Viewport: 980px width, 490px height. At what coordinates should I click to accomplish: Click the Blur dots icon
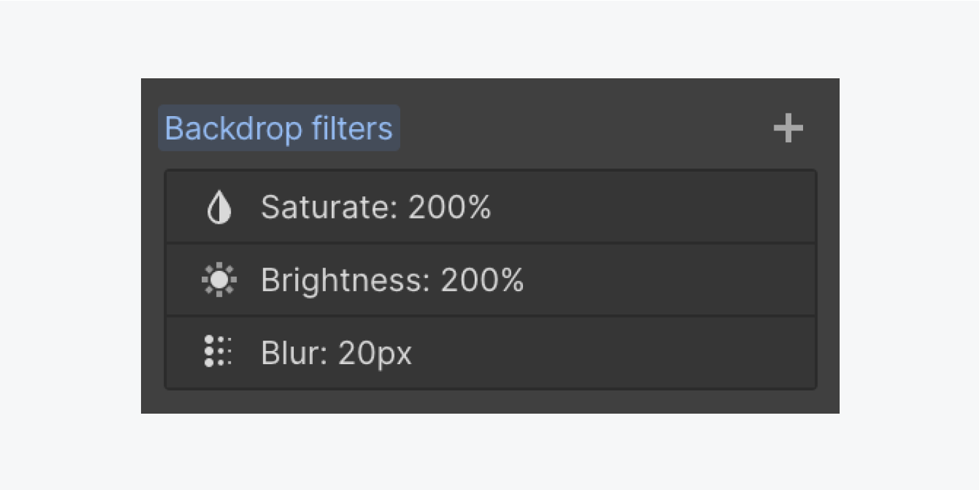(x=217, y=352)
